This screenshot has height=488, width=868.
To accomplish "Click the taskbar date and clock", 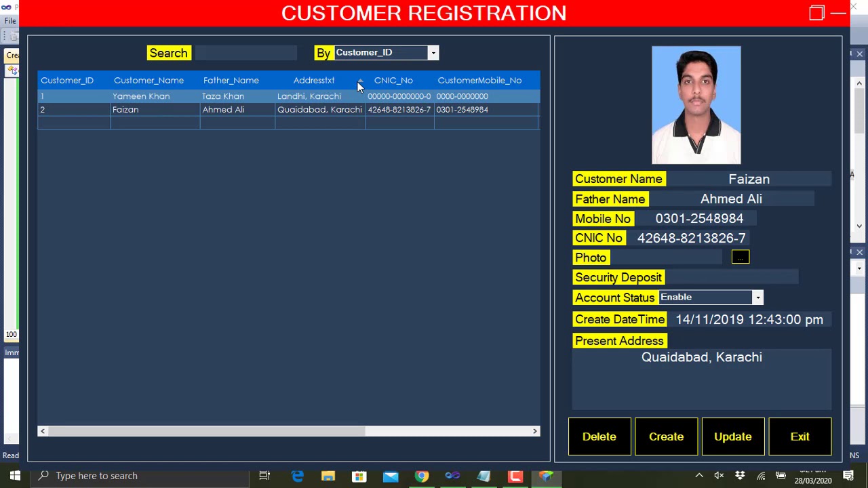I will pos(813,476).
